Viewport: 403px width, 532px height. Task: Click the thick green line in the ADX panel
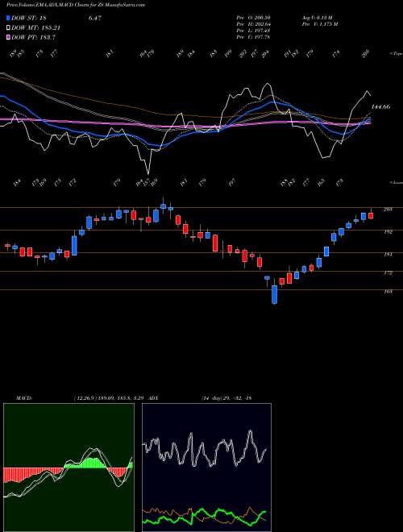click(x=204, y=517)
